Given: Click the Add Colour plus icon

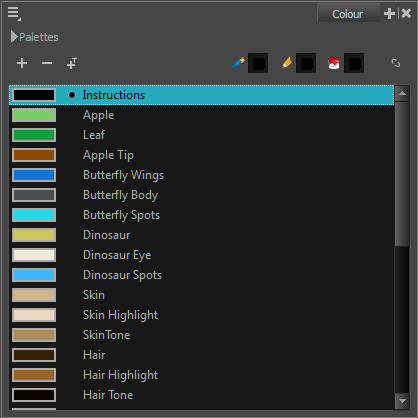Looking at the screenshot, I should pyautogui.click(x=22, y=63).
